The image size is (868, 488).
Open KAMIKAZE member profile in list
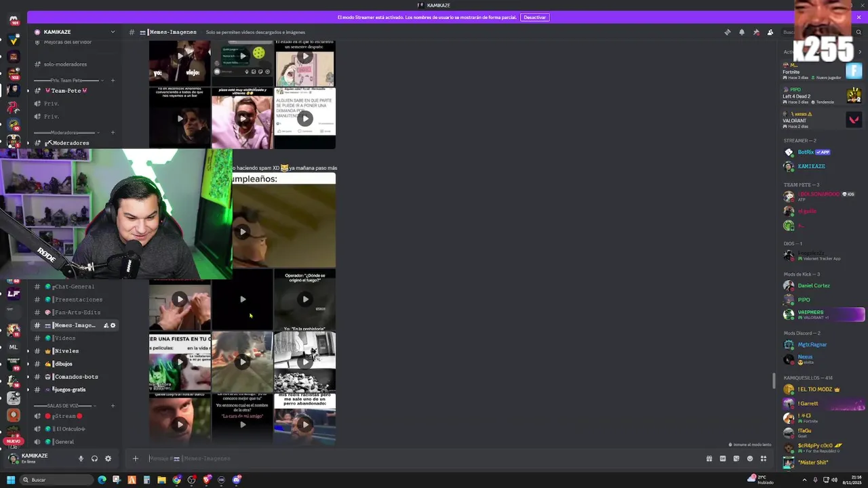click(823, 166)
